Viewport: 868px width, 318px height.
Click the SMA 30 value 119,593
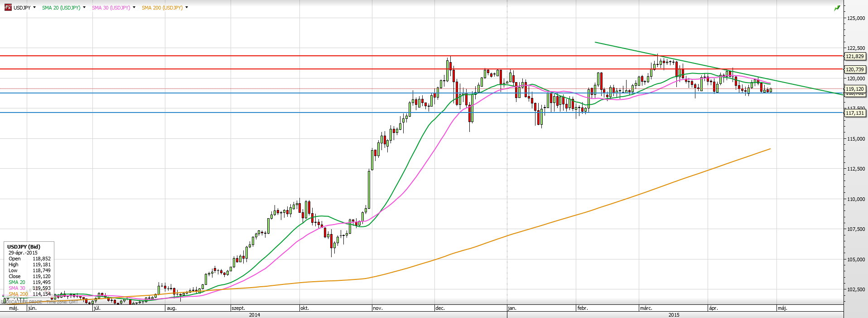(x=42, y=288)
